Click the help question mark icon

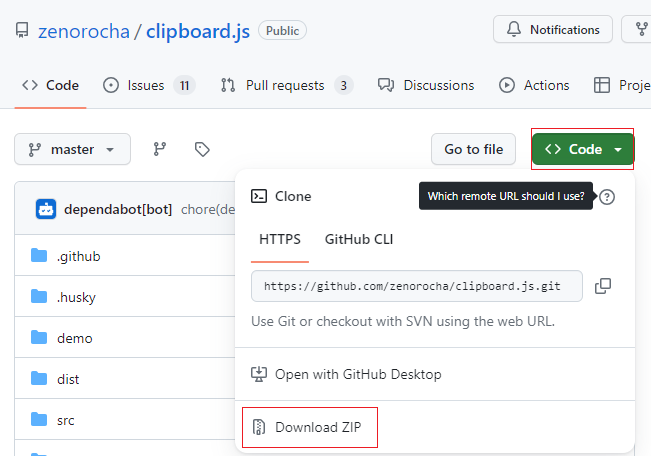607,197
